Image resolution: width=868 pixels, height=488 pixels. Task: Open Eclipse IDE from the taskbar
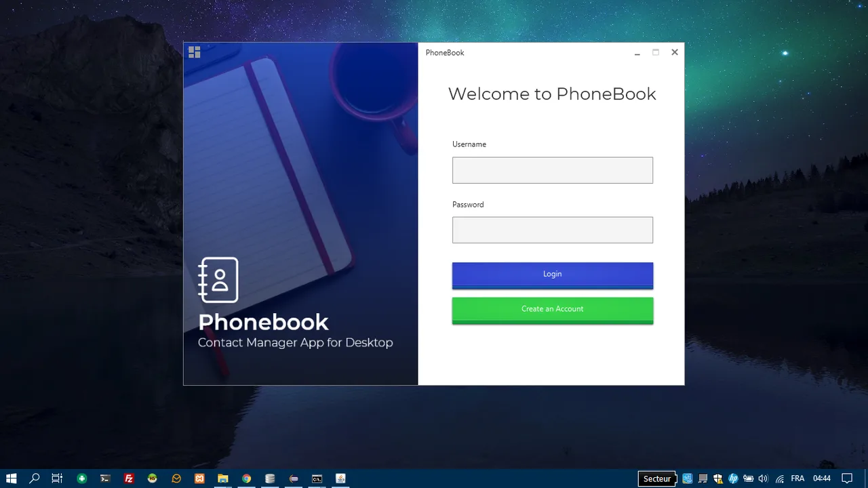(294, 479)
